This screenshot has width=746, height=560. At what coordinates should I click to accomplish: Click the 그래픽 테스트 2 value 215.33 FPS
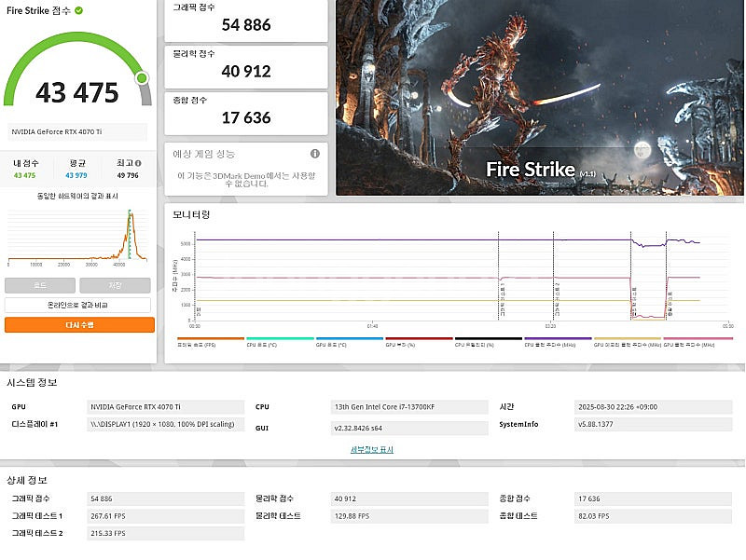(x=166, y=533)
